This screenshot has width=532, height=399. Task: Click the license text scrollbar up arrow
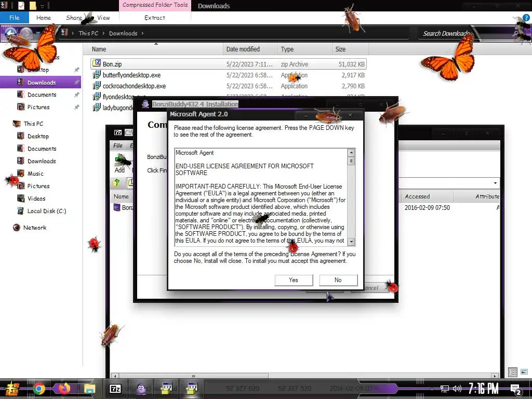352,152
